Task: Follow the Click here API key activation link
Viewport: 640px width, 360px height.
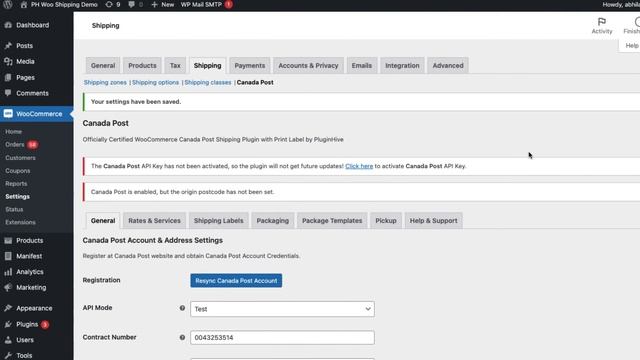Action: (x=359, y=166)
